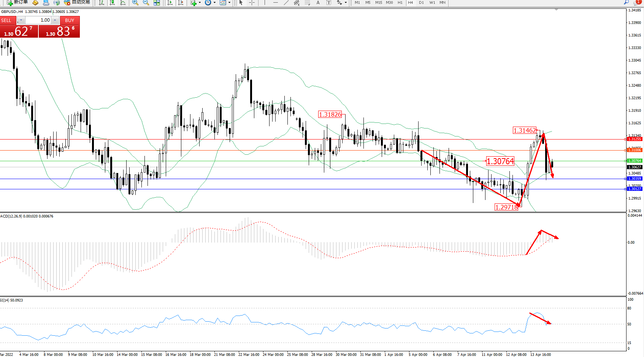Expand the indicators list dropdown arrow
This screenshot has width=644, height=357.
pyautogui.click(x=200, y=3)
